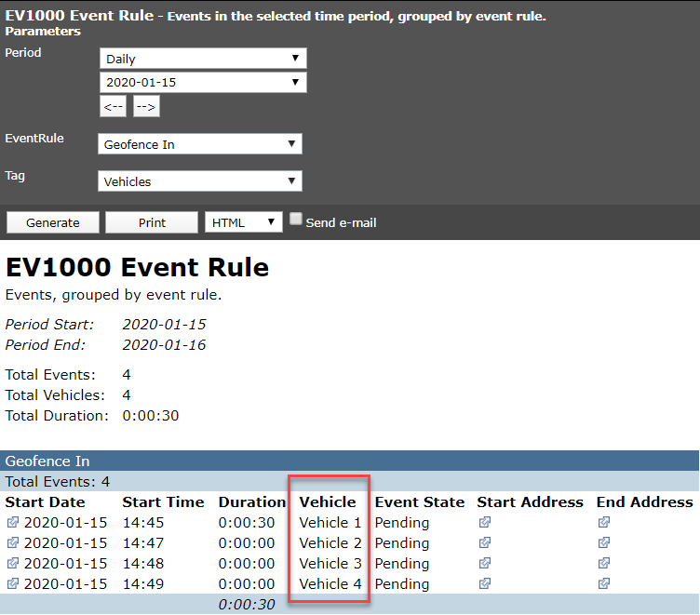Select the Vehicle column header

(x=328, y=502)
